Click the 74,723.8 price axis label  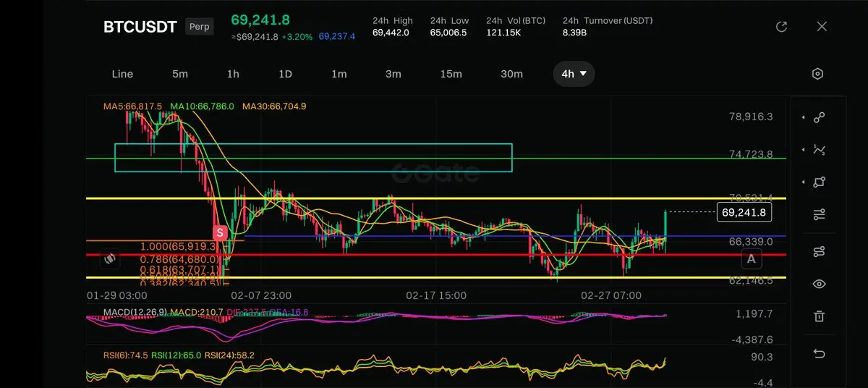point(751,154)
